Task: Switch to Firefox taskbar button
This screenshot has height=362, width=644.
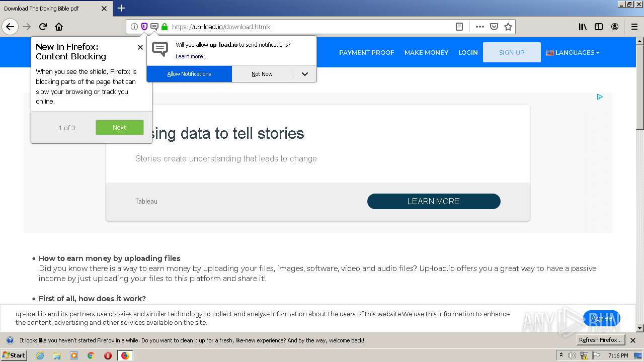Action: [125, 355]
